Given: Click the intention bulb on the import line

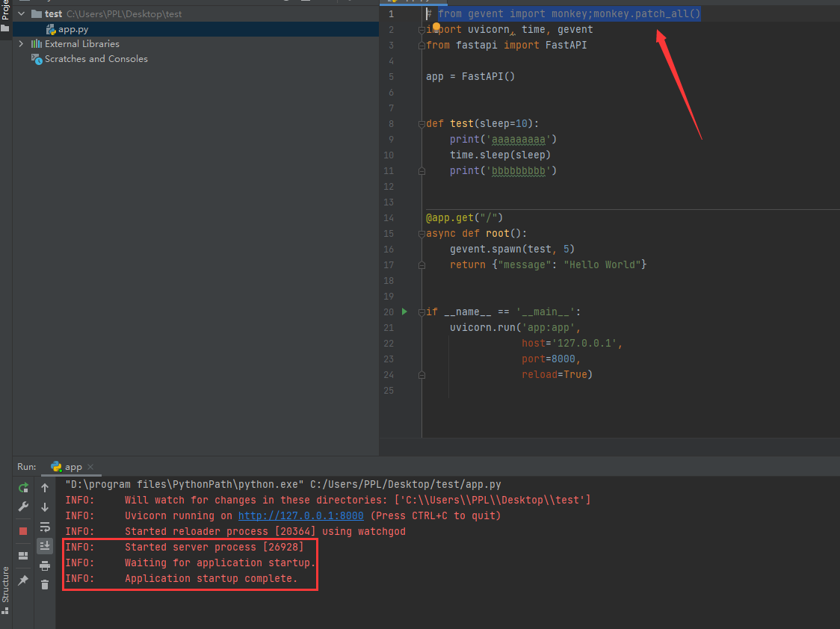Looking at the screenshot, I should coord(436,27).
